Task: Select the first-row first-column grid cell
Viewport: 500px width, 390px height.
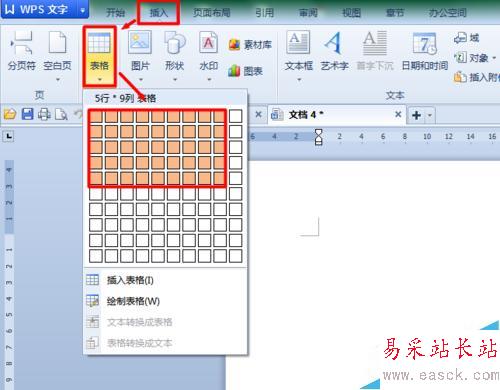Action: coord(96,116)
